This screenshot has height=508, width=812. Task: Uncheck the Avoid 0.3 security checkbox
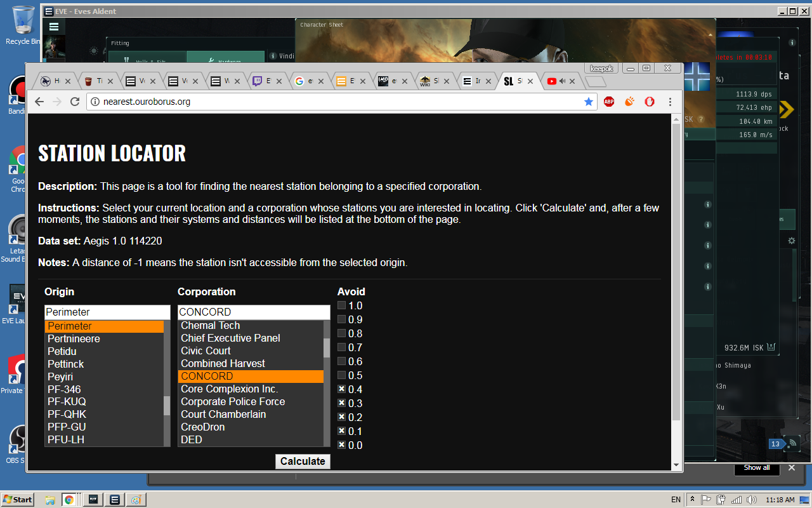pyautogui.click(x=342, y=403)
